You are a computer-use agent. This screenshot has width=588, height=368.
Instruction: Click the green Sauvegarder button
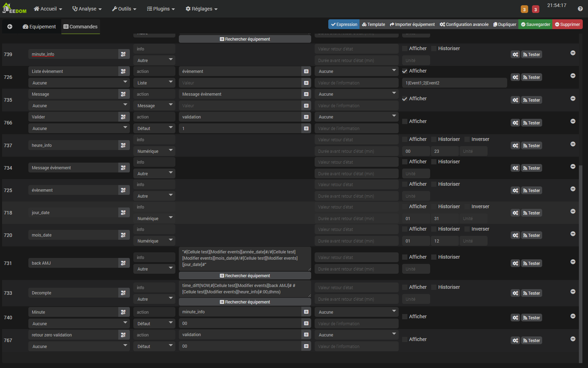[x=535, y=25]
